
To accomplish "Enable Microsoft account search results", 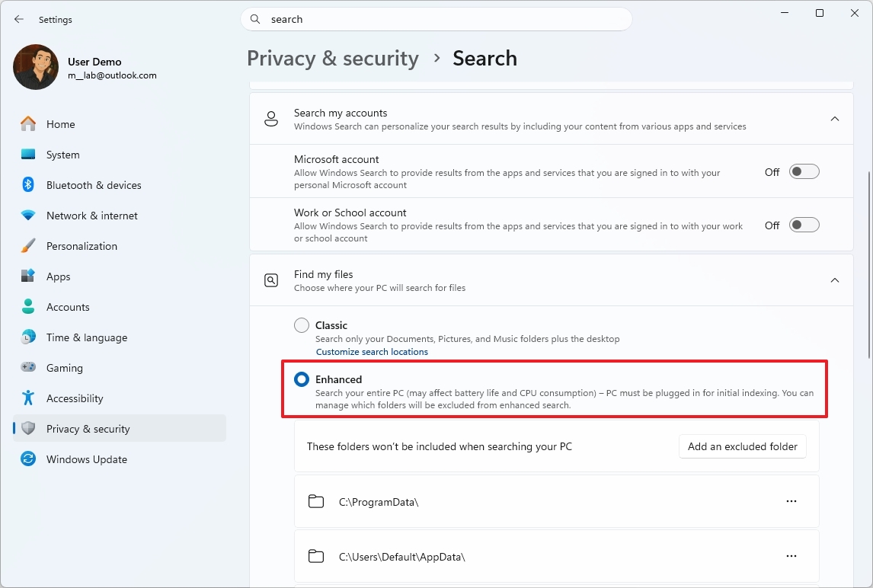I will (804, 171).
